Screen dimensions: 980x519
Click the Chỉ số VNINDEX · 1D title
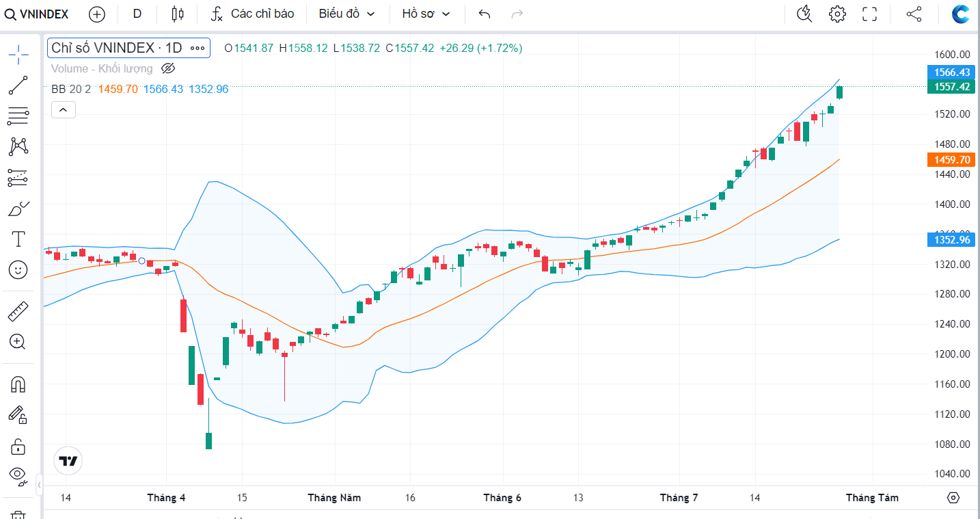(117, 48)
